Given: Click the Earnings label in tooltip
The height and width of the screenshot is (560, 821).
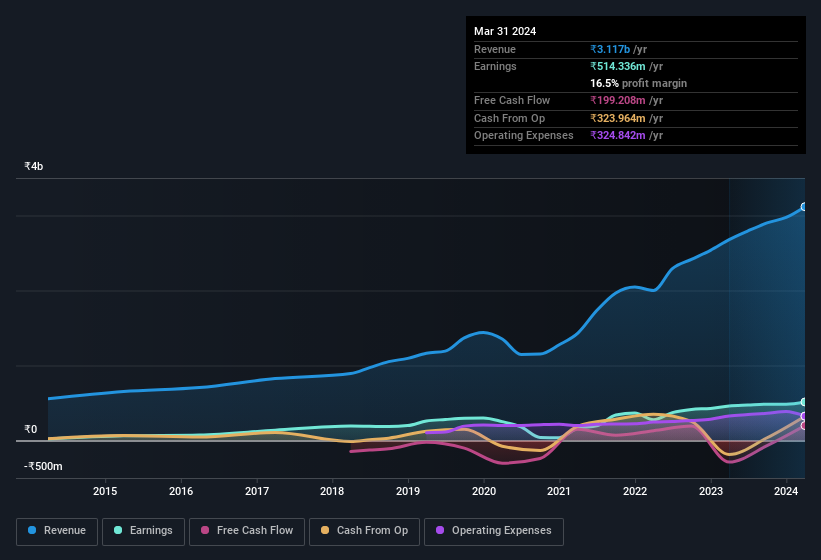Looking at the screenshot, I should [x=495, y=66].
